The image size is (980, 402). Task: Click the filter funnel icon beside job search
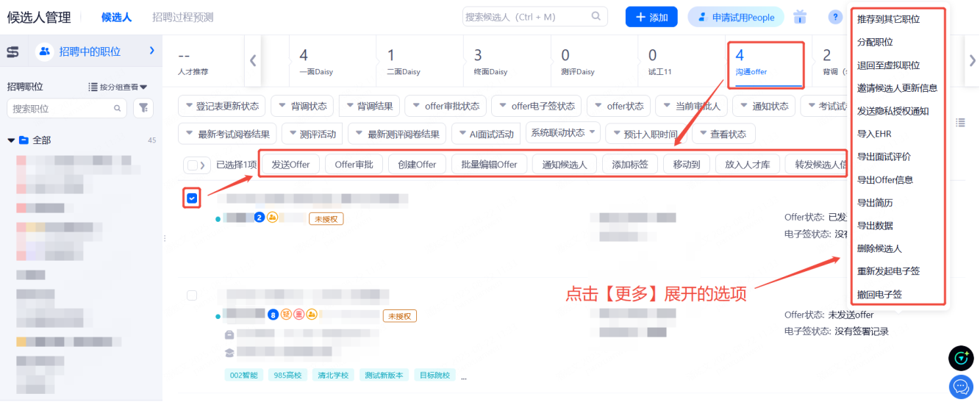144,108
